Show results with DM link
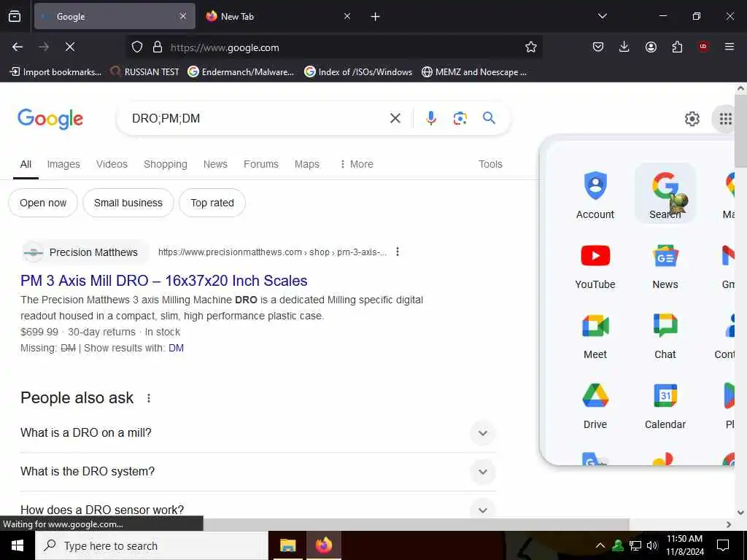 [177, 348]
